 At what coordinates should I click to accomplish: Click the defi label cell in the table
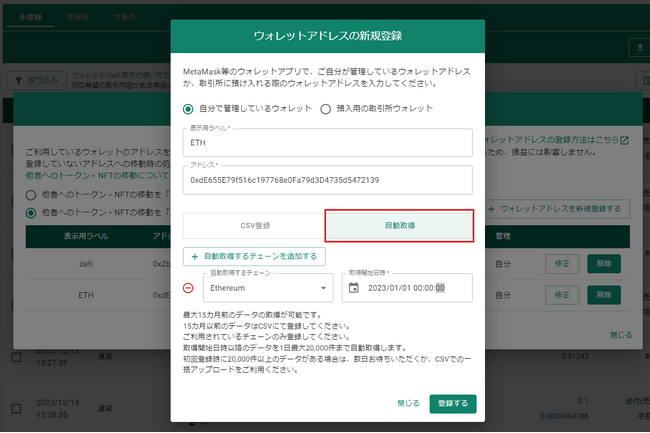pos(86,264)
